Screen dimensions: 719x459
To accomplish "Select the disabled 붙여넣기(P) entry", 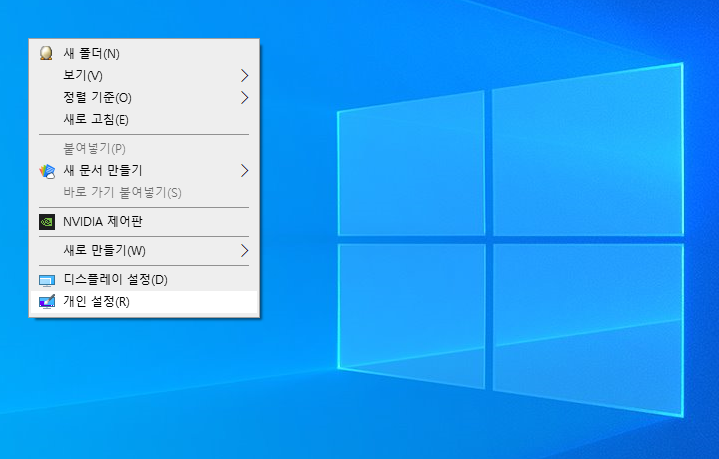I will pyautogui.click(x=144, y=148).
